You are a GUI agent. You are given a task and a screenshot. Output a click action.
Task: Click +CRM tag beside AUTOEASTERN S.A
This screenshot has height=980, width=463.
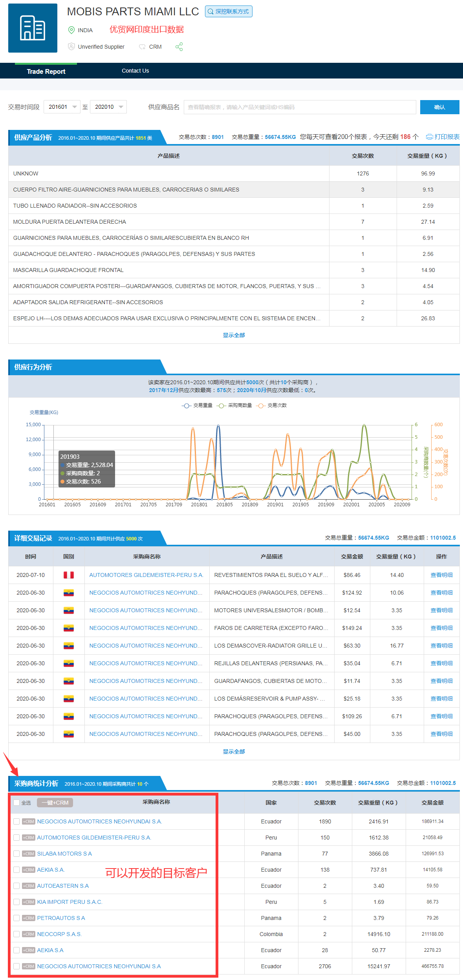(29, 886)
